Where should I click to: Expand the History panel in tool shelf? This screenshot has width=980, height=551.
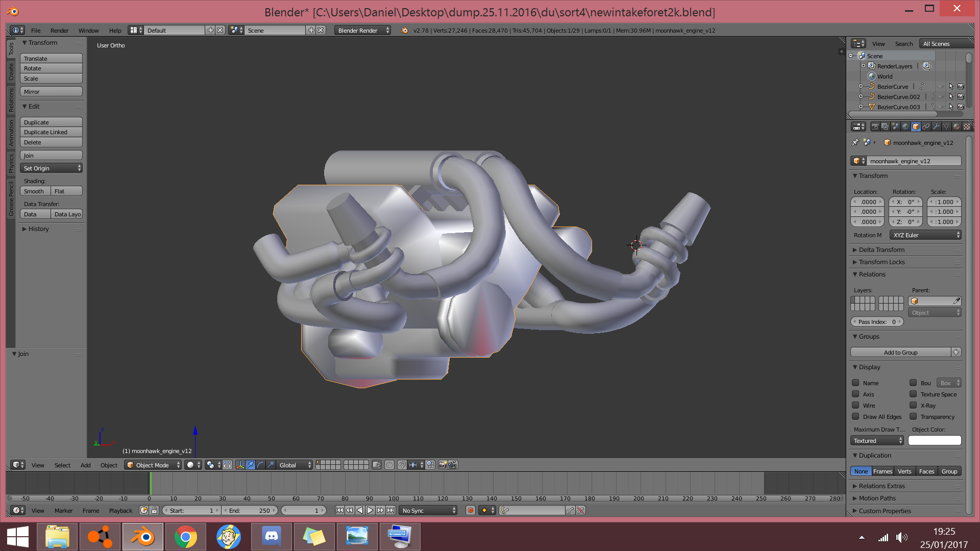[x=36, y=229]
